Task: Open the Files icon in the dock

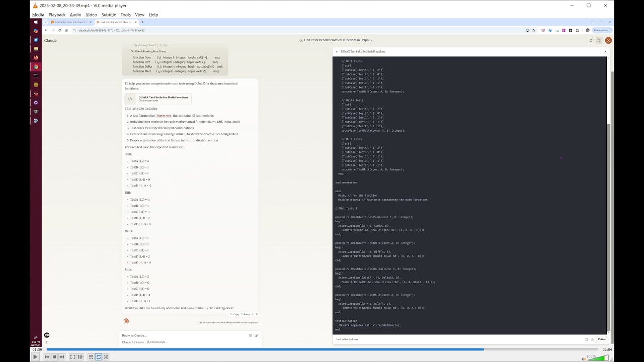Action: pyautogui.click(x=36, y=49)
